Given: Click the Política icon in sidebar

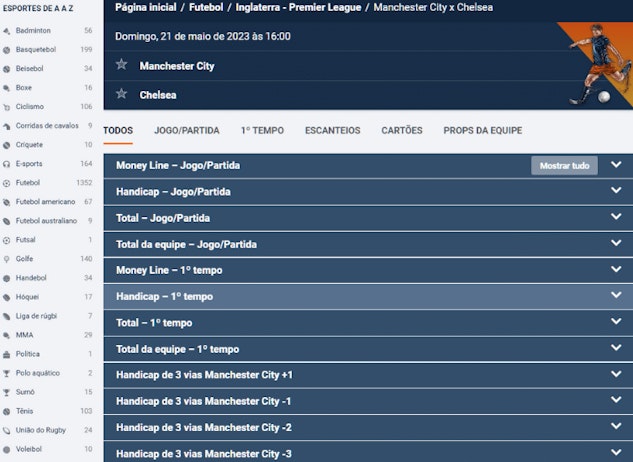Looking at the screenshot, I should point(7,354).
